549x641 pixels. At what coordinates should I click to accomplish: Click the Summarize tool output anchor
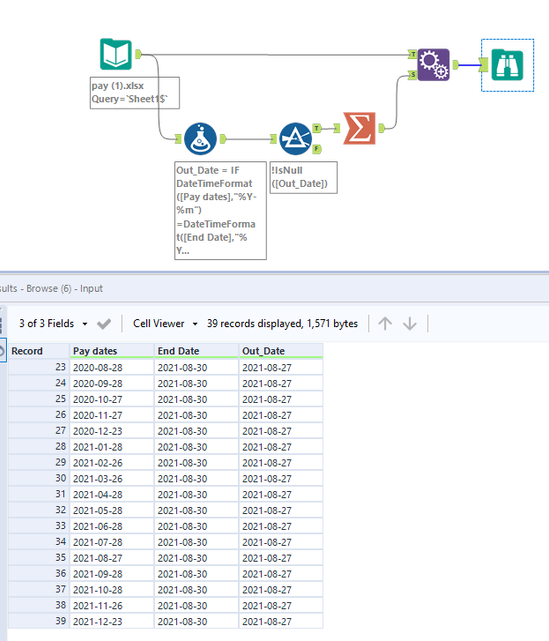pos(381,128)
